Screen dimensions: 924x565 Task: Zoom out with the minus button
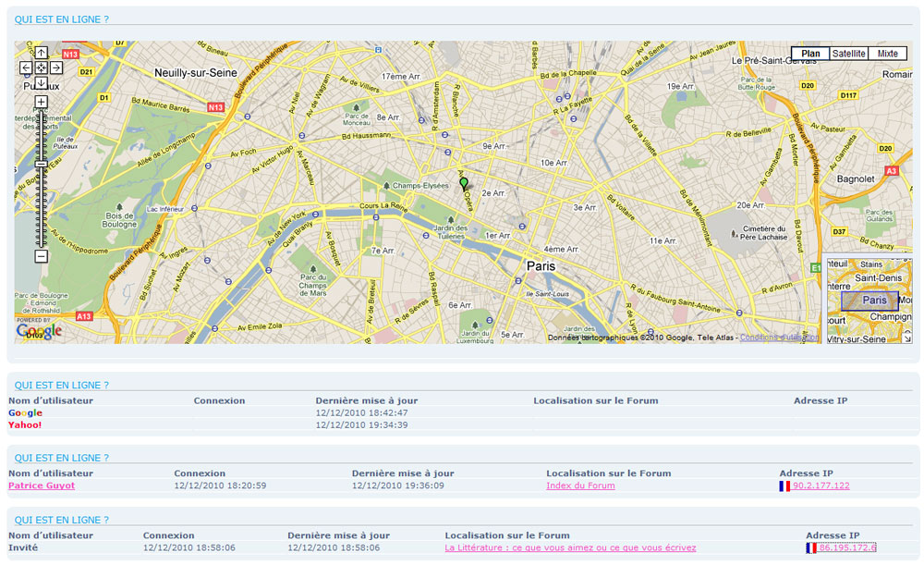tap(41, 256)
